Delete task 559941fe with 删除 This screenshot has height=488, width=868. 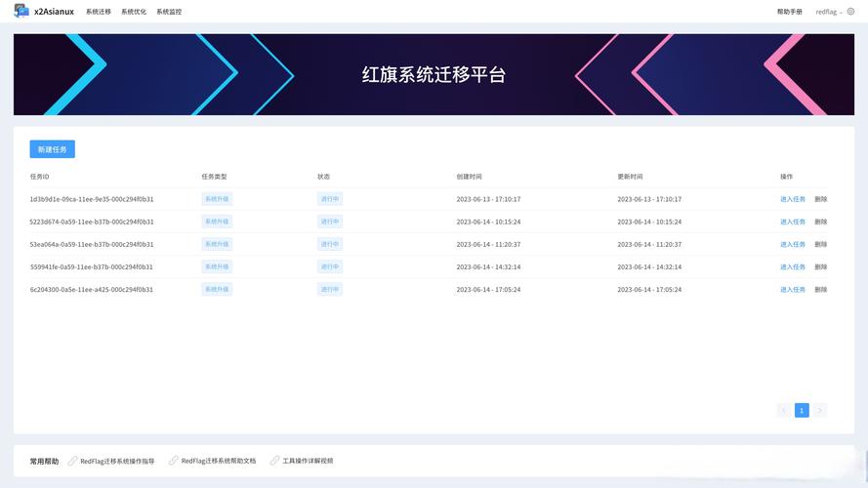[821, 267]
